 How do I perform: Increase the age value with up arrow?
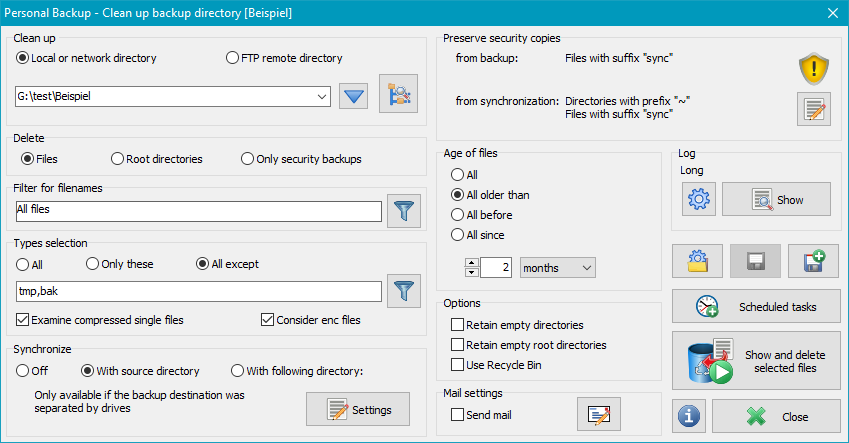472,263
